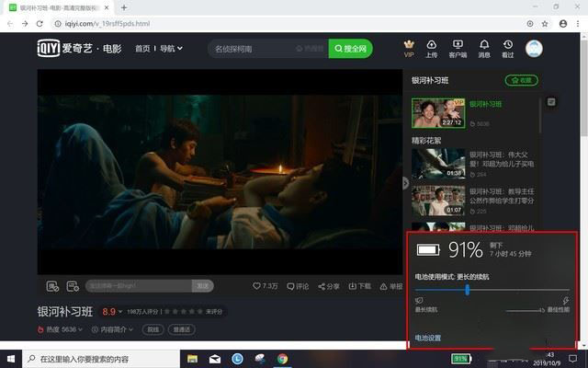Click the install/add icon in address bar
Viewport: 588px width, 368px height.
530,24
